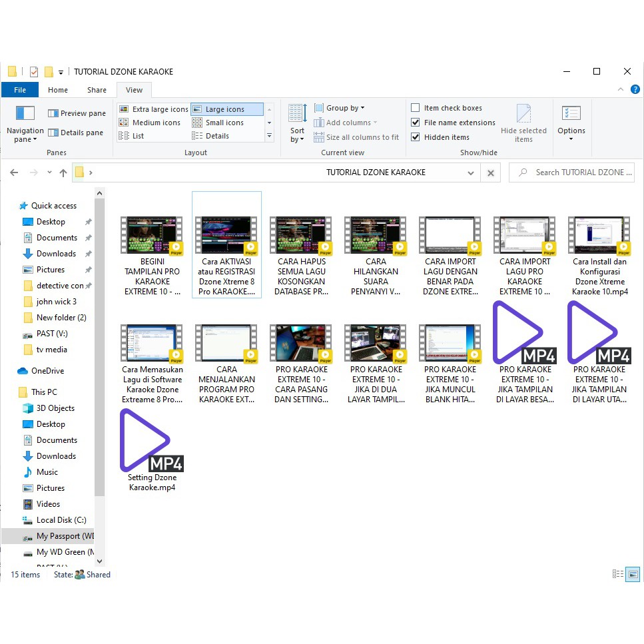Toggle the Hidden items checkbox

416,137
